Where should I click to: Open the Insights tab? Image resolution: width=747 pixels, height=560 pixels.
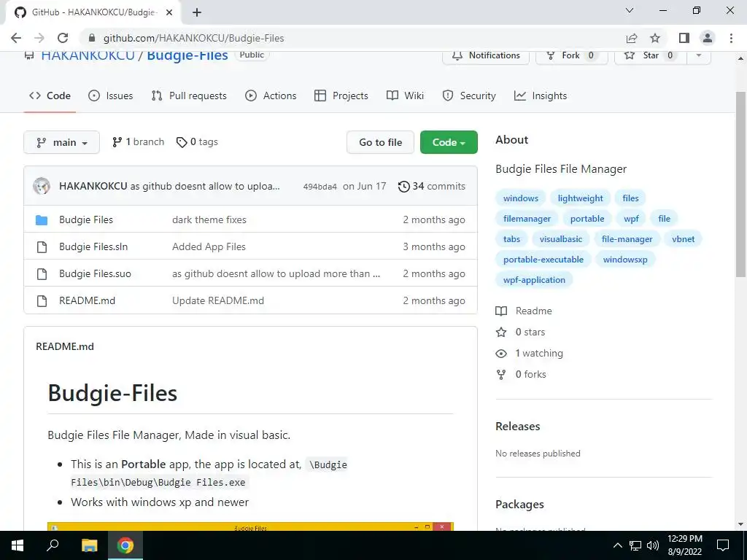click(x=541, y=96)
